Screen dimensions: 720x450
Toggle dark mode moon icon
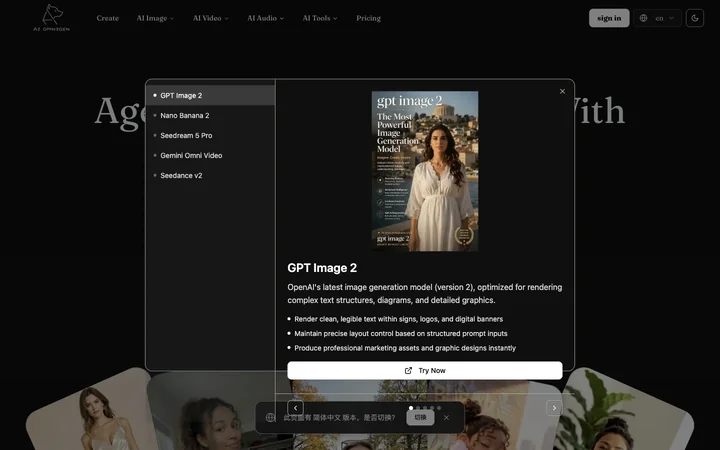click(x=695, y=18)
